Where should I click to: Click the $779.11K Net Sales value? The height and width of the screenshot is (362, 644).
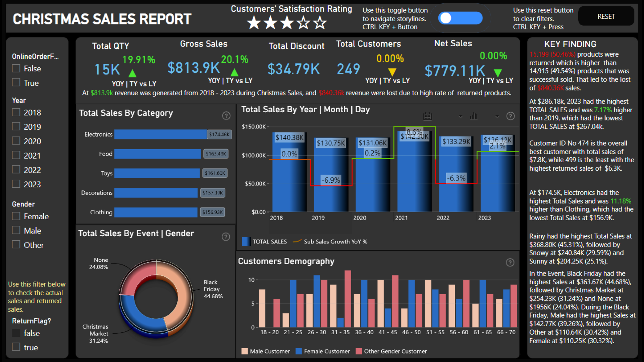tap(455, 71)
